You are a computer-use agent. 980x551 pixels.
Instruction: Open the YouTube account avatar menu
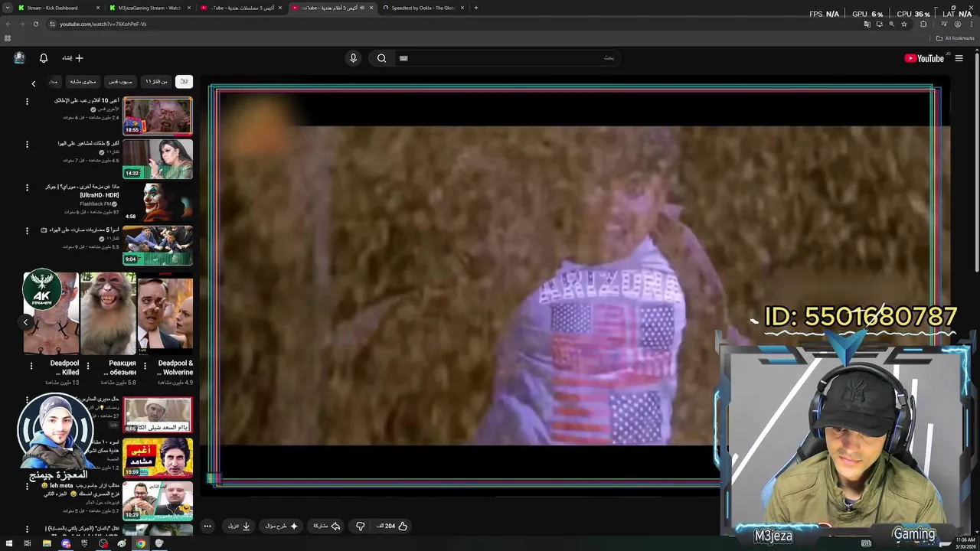tap(19, 58)
